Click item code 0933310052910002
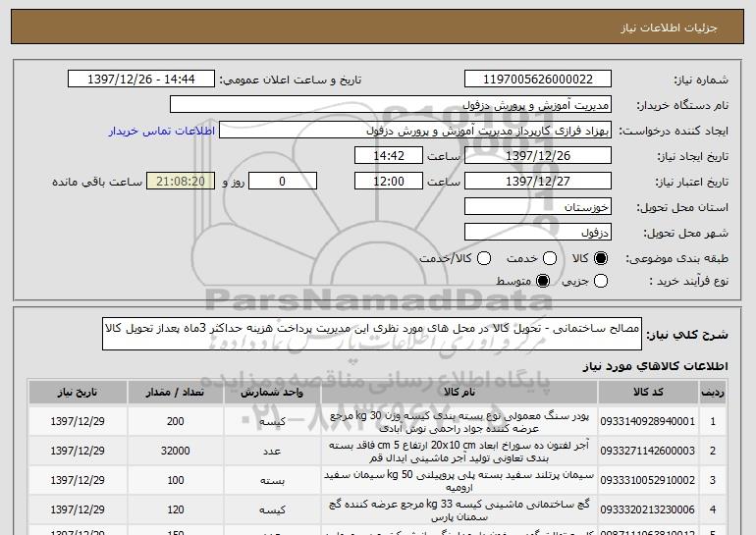This screenshot has width=756, height=535. (648, 480)
